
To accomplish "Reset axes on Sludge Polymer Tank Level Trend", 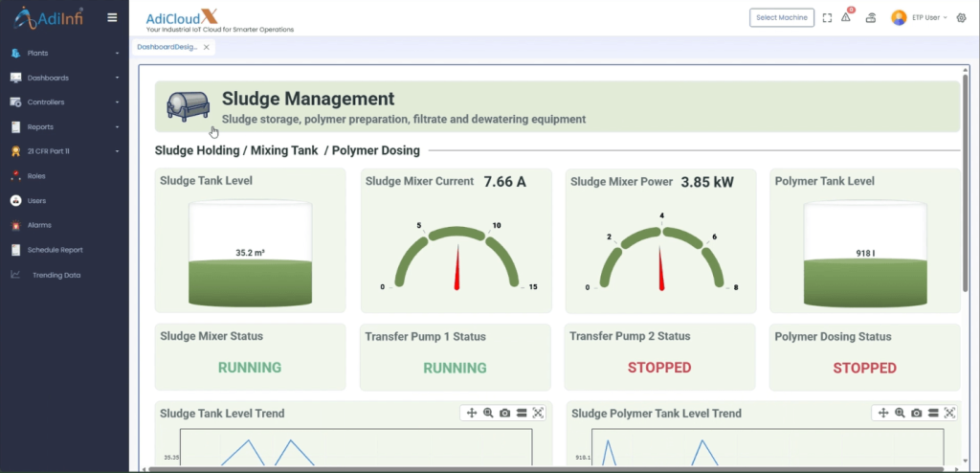I will 949,413.
